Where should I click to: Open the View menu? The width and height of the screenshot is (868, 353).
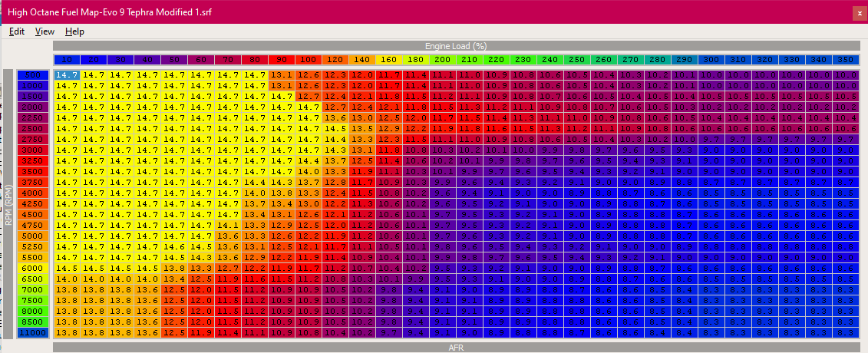tap(45, 31)
